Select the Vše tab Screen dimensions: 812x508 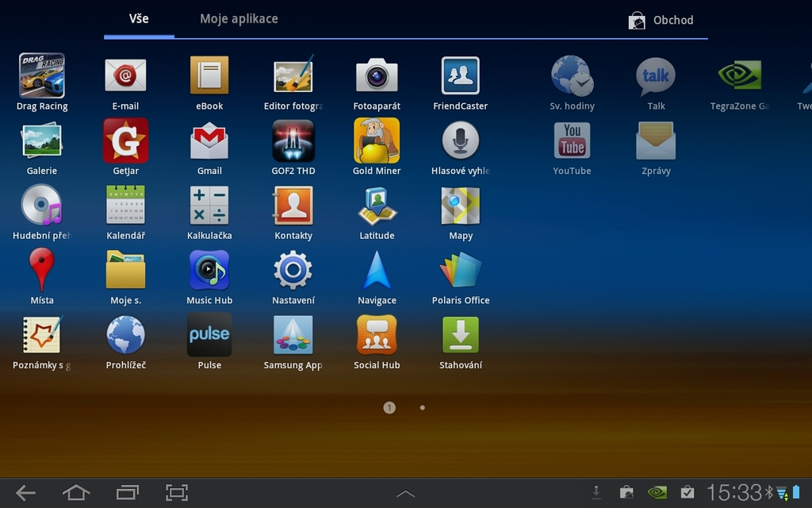pos(139,19)
